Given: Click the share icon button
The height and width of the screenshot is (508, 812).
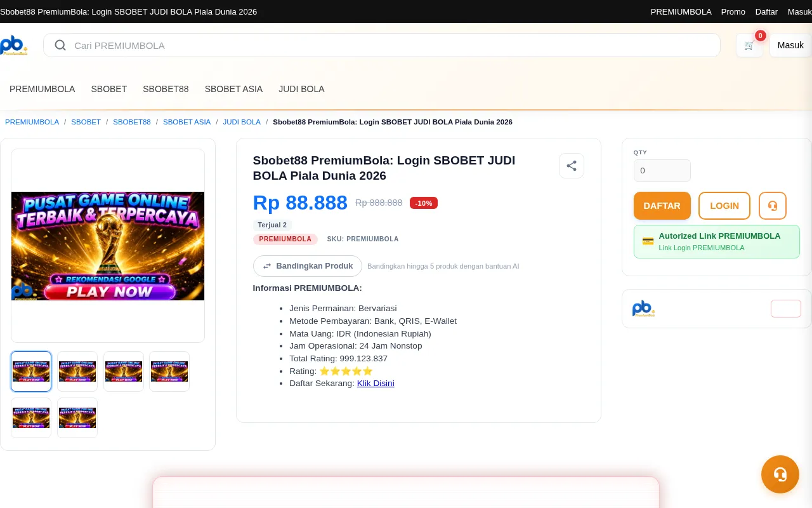Looking at the screenshot, I should [x=572, y=166].
